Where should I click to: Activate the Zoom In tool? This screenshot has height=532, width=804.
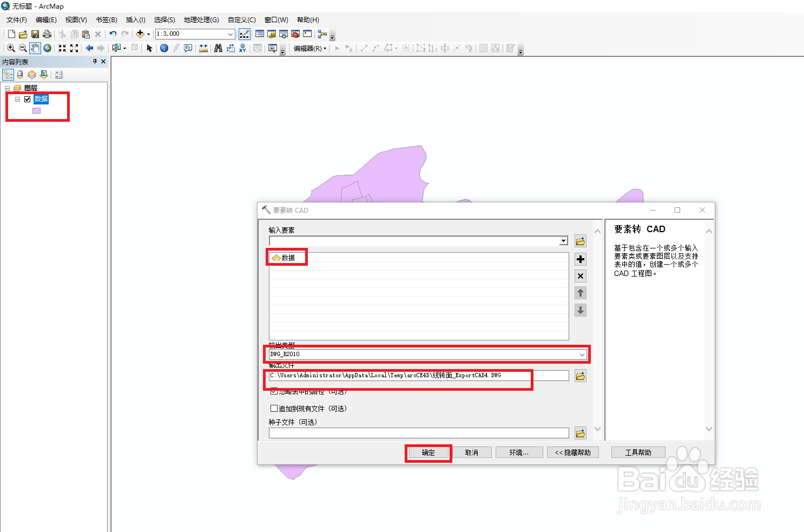click(x=11, y=48)
